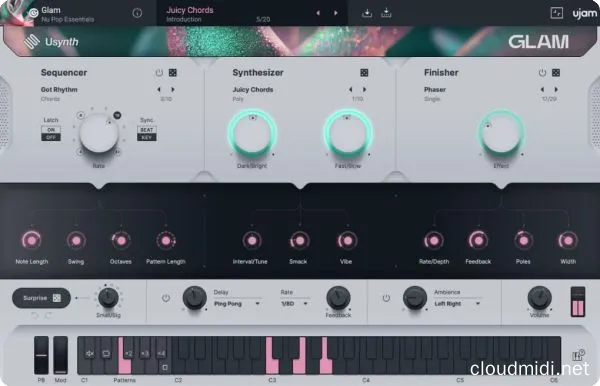
Task: Click the Delay amount knob
Action: (194, 297)
